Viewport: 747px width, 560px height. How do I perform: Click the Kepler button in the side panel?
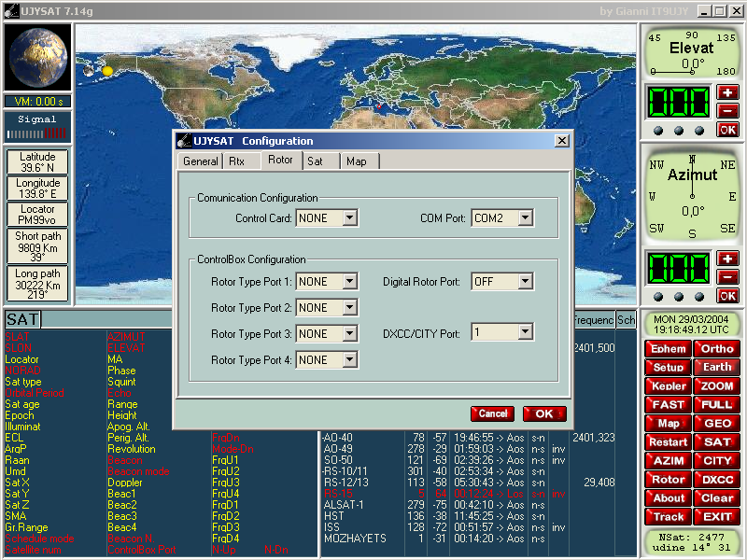(669, 385)
